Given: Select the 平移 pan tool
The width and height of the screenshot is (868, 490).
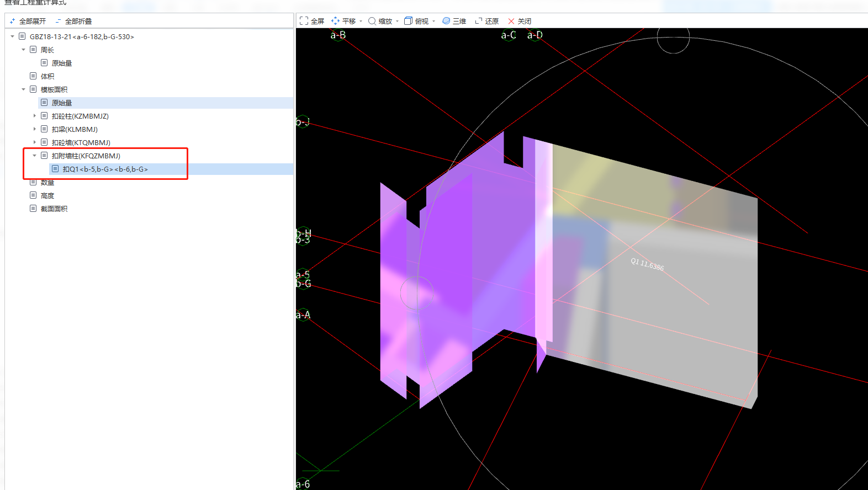Looking at the screenshot, I should click(343, 21).
